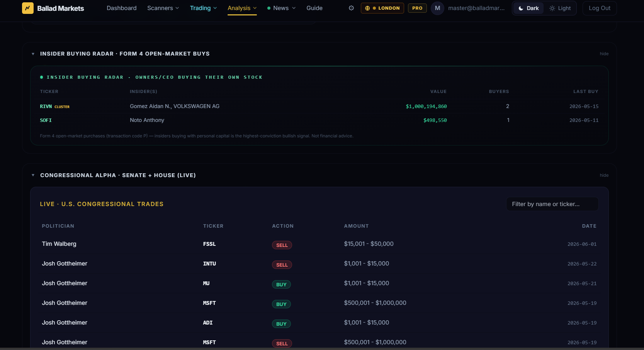The image size is (644, 350).
Task: Open the Trading dropdown menu
Action: pos(203,8)
